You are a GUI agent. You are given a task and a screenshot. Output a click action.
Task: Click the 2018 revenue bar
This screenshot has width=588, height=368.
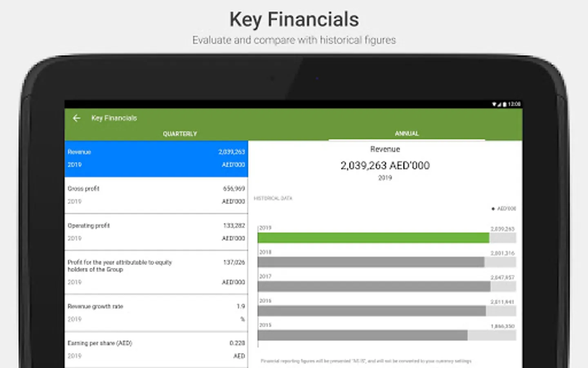tap(371, 262)
